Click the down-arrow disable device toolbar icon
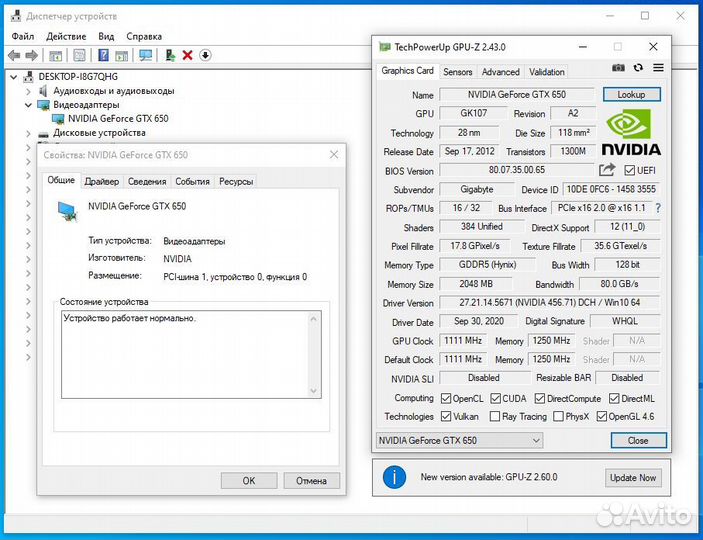703x540 pixels. coord(205,56)
